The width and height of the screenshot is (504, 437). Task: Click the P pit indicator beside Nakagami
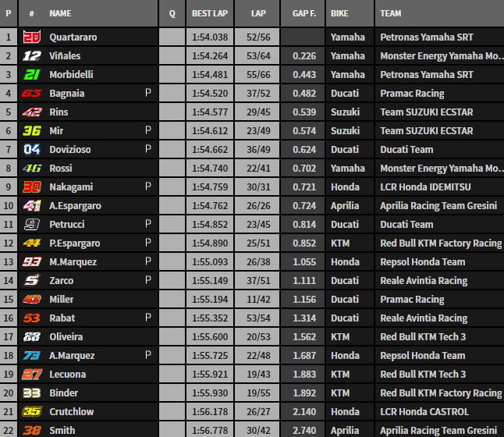coord(147,187)
